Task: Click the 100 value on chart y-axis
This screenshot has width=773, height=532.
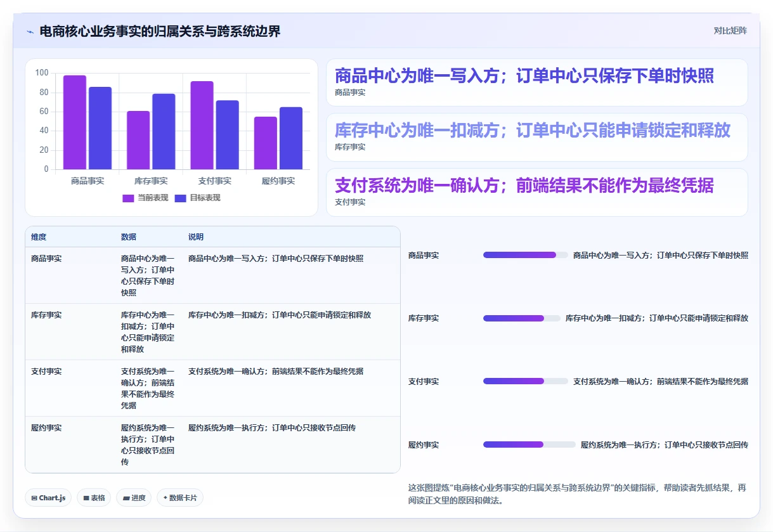Action: 42,73
